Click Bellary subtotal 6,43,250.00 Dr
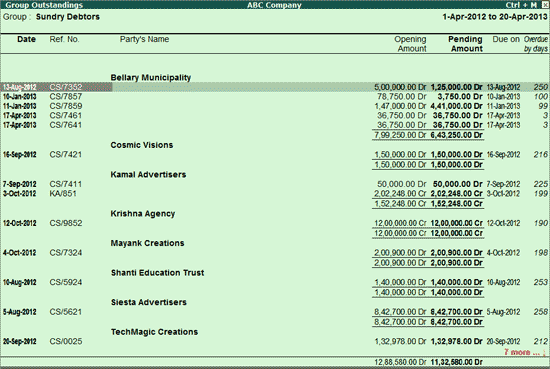The width and height of the screenshot is (550, 369). click(x=456, y=135)
